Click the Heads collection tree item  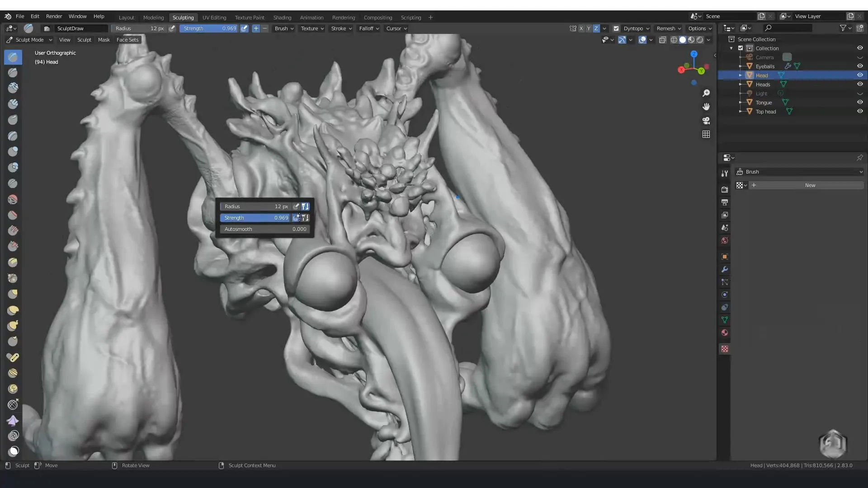pyautogui.click(x=763, y=84)
